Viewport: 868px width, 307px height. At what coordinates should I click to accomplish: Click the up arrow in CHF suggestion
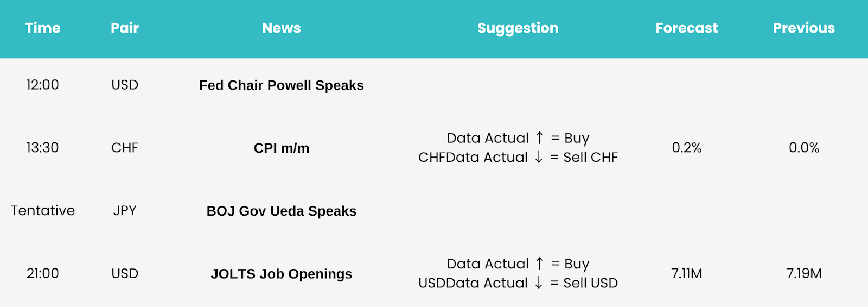[x=539, y=138]
